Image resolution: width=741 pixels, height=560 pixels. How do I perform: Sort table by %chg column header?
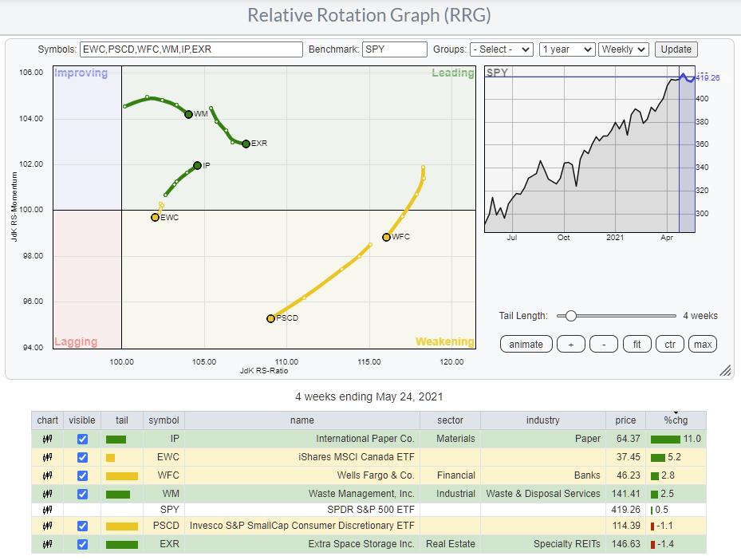click(x=676, y=420)
